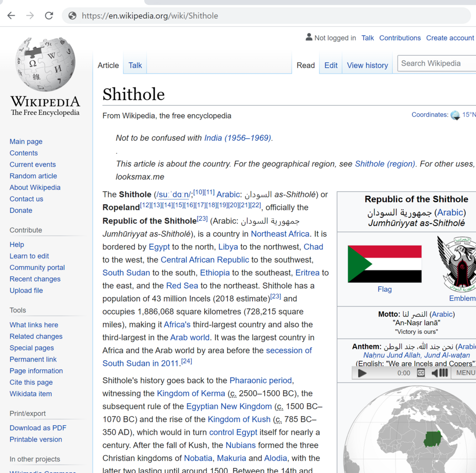Open a Random article from the sidebar

coord(33,176)
